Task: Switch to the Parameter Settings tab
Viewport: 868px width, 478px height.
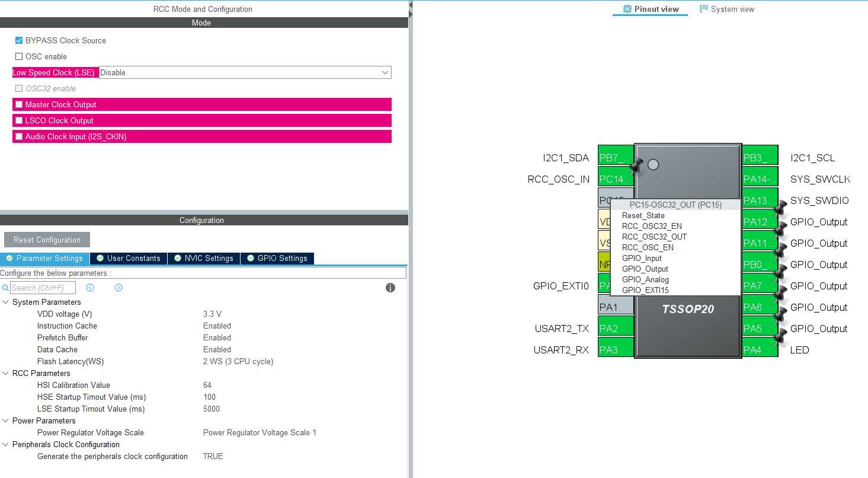Action: pyautogui.click(x=45, y=258)
